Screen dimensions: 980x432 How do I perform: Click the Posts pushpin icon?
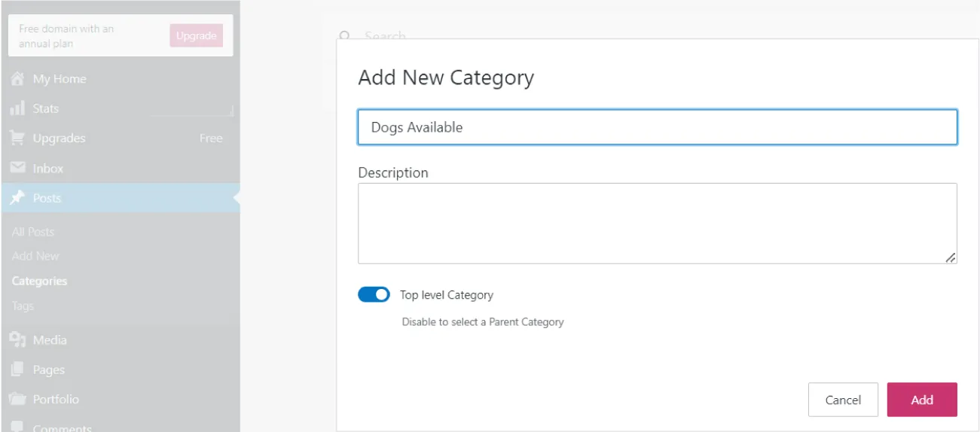point(17,198)
